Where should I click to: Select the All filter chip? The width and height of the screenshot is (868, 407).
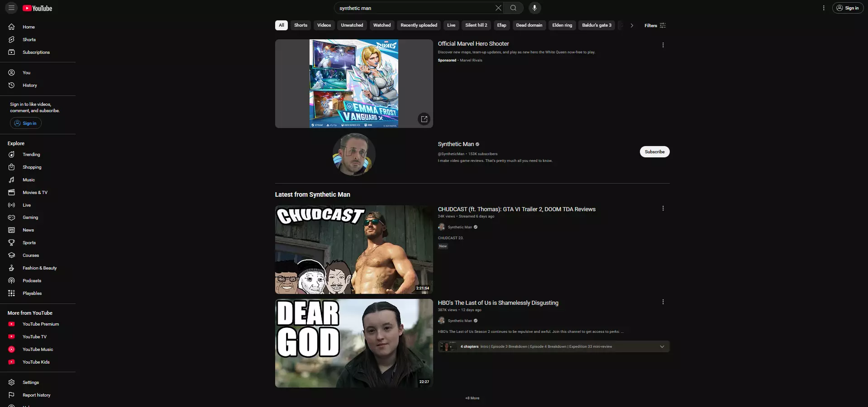pyautogui.click(x=281, y=25)
